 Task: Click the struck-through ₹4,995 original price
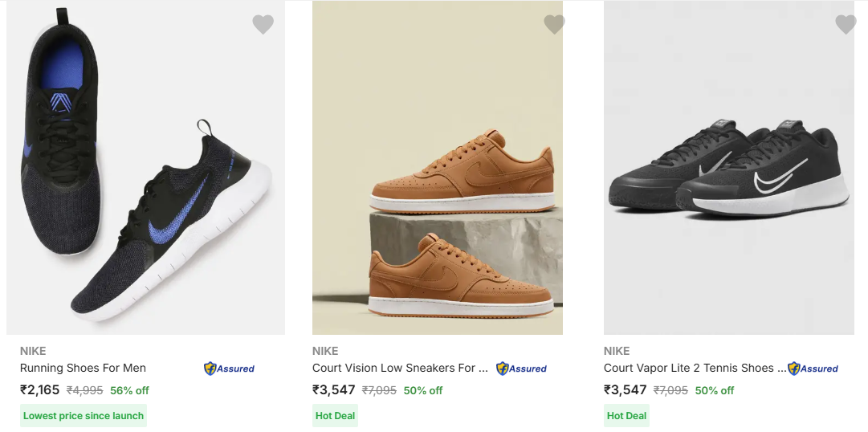click(84, 391)
